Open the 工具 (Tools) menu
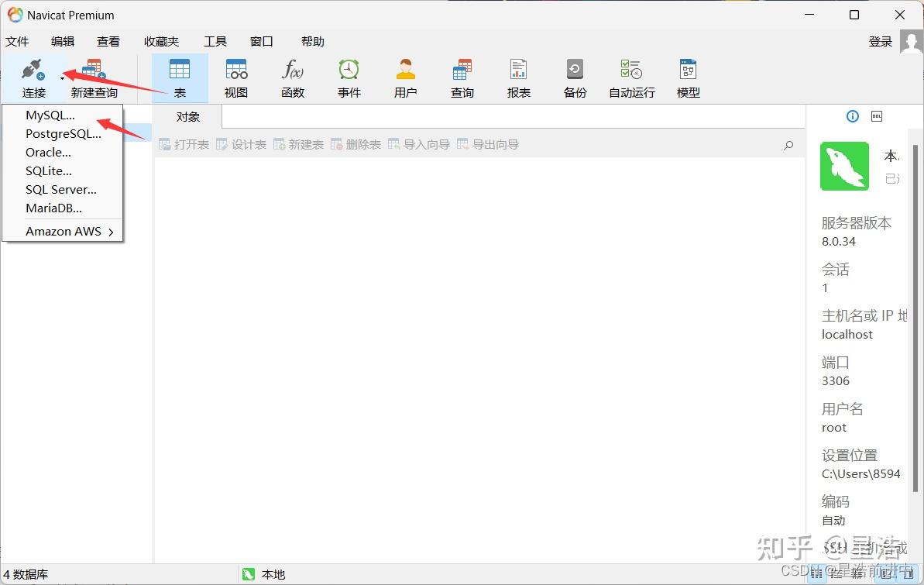924x585 pixels. tap(215, 41)
